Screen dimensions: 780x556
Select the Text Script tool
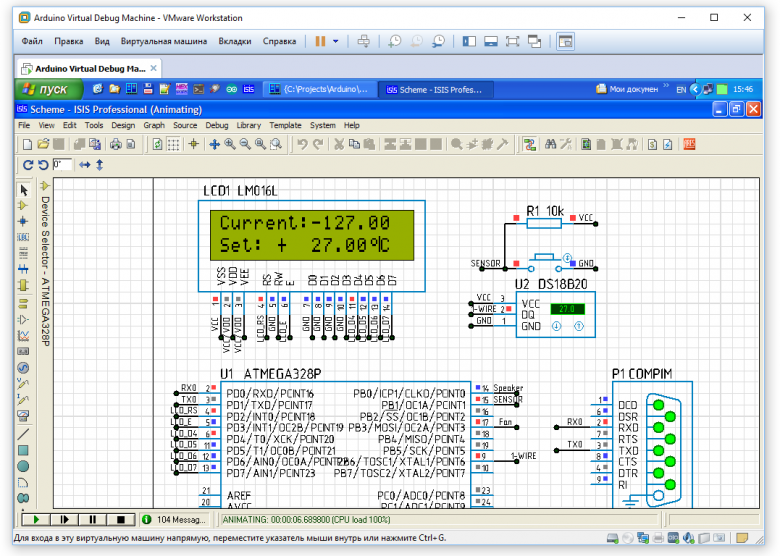click(23, 253)
